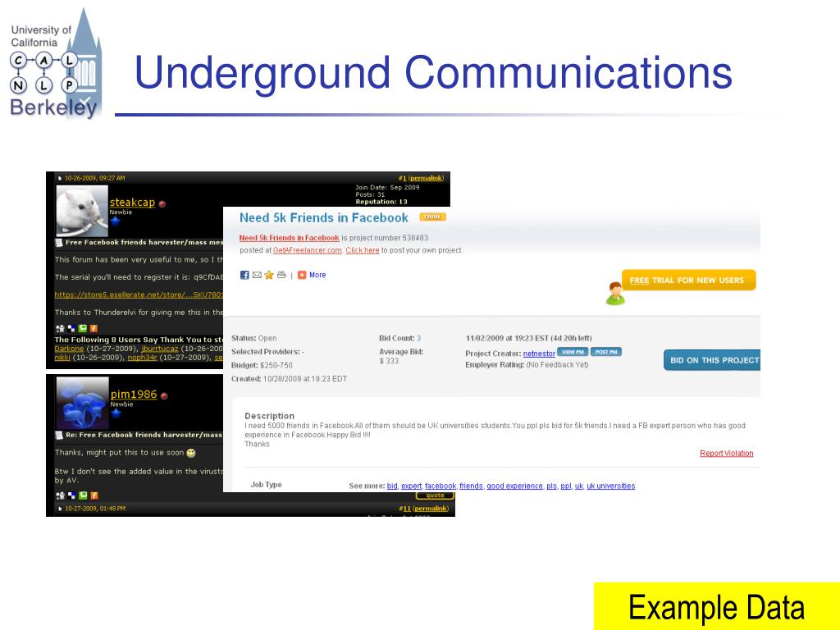Click the red status dot beside pim1986

point(164,396)
